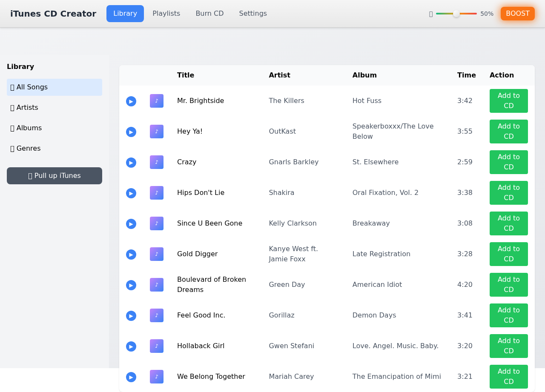The image size is (545, 392).
Task: Open the Genres section in the sidebar
Action: (54, 148)
